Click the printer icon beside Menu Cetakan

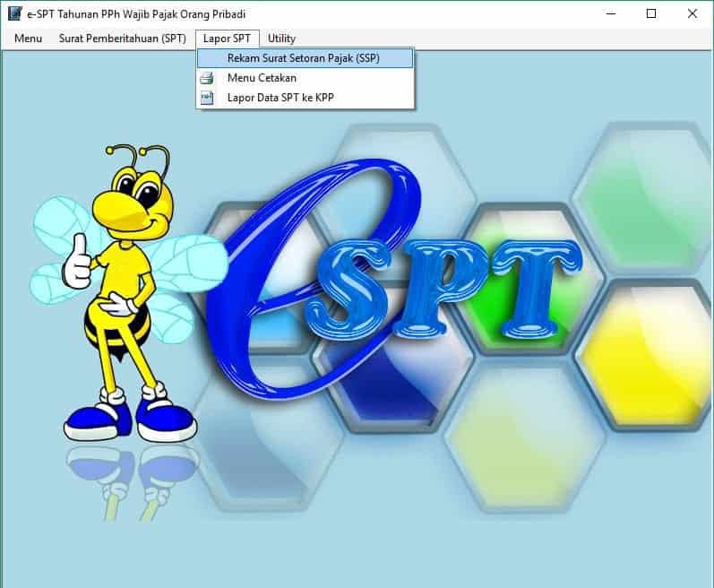(x=207, y=78)
